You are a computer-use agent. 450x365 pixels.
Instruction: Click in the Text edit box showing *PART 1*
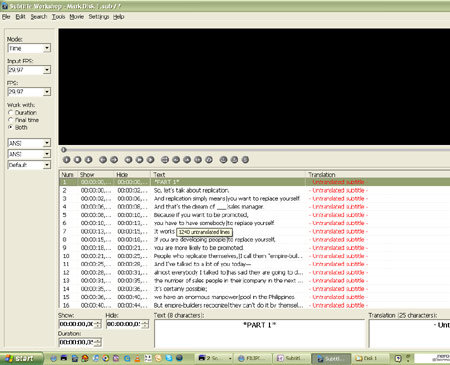coord(260,334)
